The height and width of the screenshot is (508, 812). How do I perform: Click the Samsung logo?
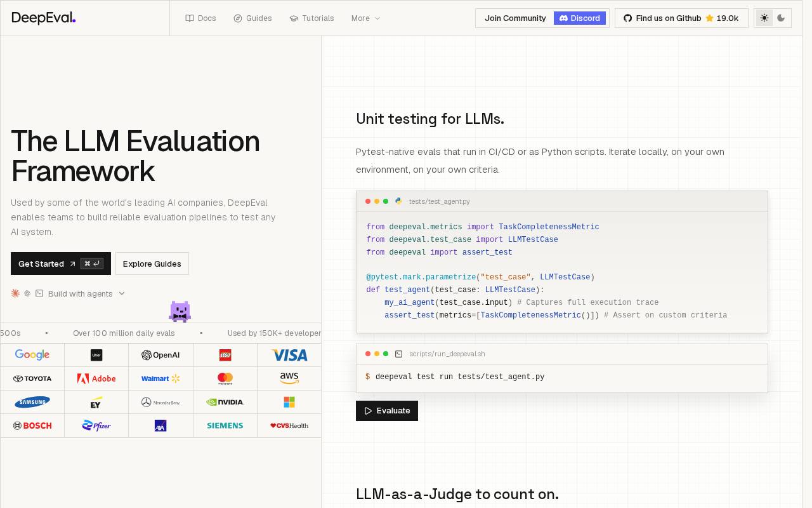[32, 402]
